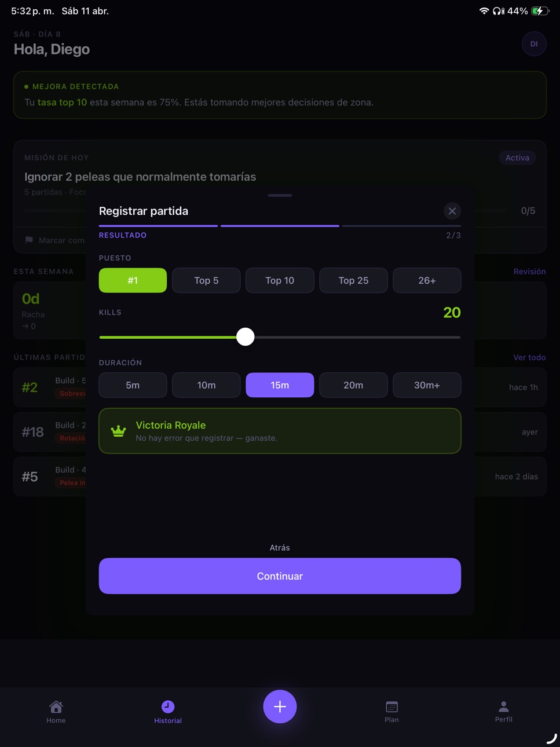
Task: Open the Home tab icon
Action: click(56, 706)
